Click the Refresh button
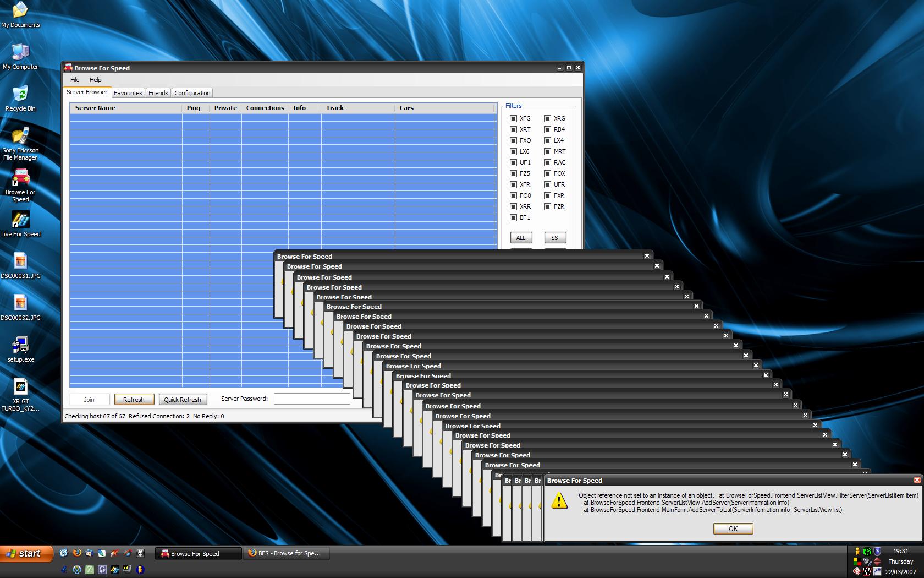924x578 pixels. (134, 400)
